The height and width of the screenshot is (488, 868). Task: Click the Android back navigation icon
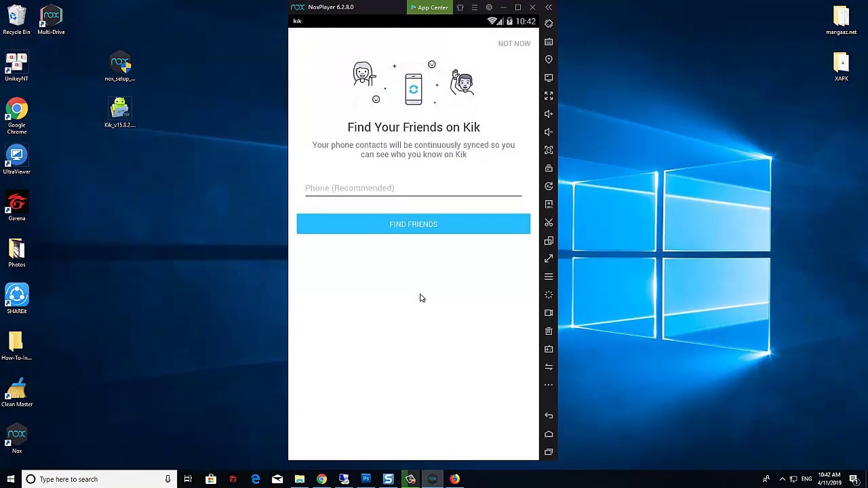coord(549,415)
